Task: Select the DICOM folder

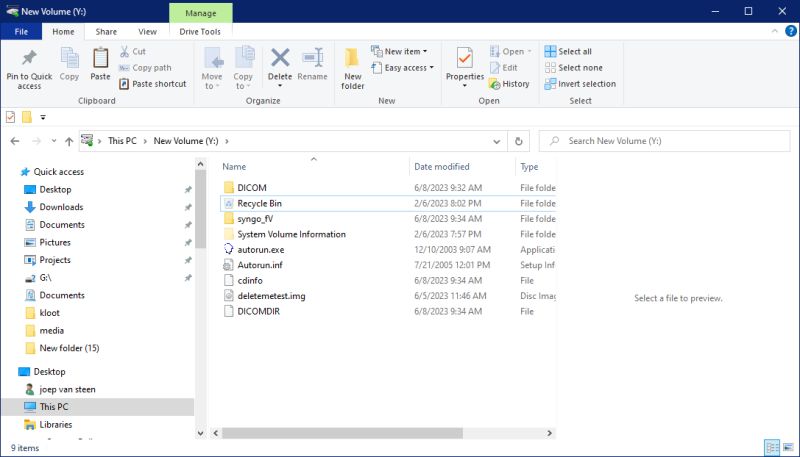Action: point(252,188)
